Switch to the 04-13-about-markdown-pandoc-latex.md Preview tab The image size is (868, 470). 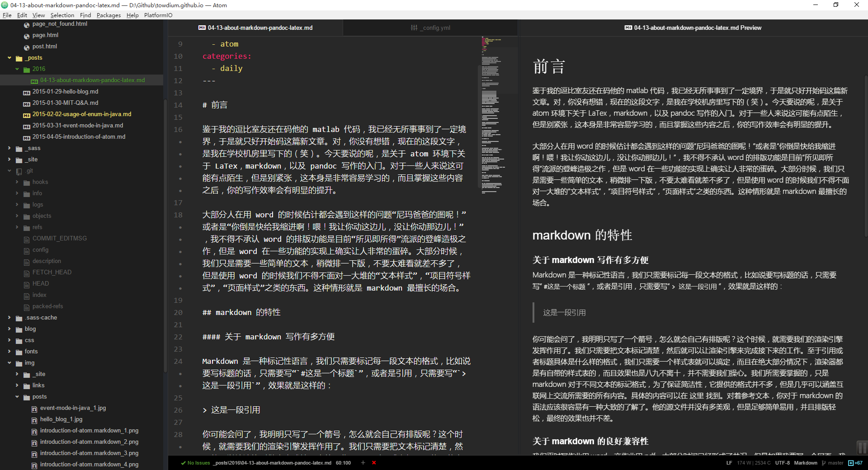[x=693, y=28]
